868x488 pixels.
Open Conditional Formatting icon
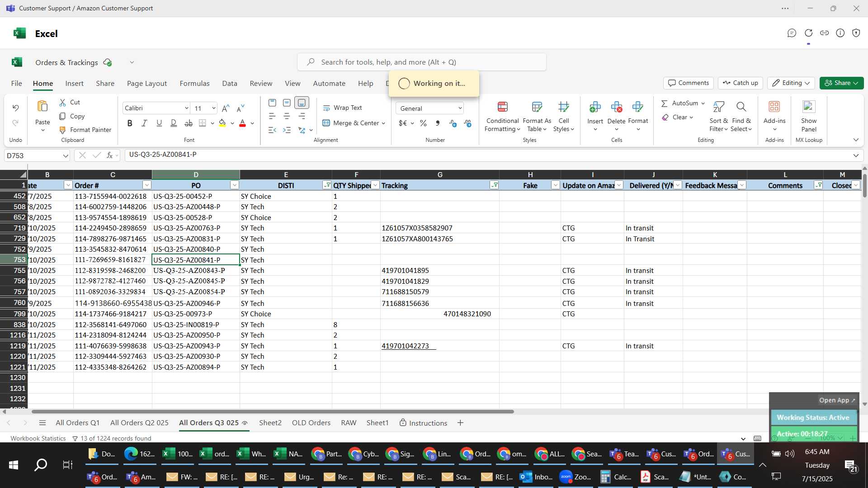502,107
